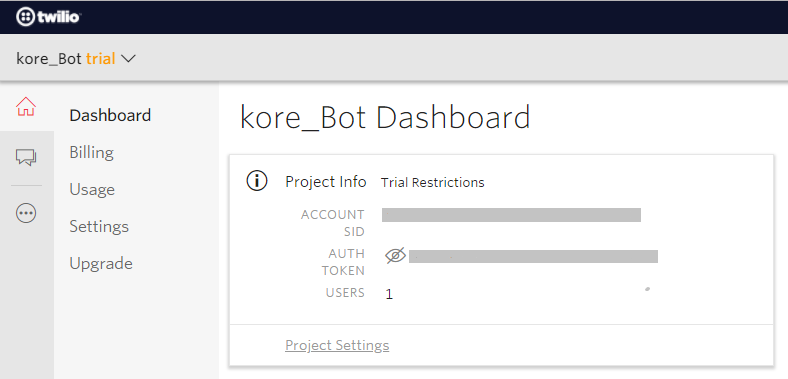
Task: Expand the kore_Bot project dropdown chevron
Action: tap(129, 59)
